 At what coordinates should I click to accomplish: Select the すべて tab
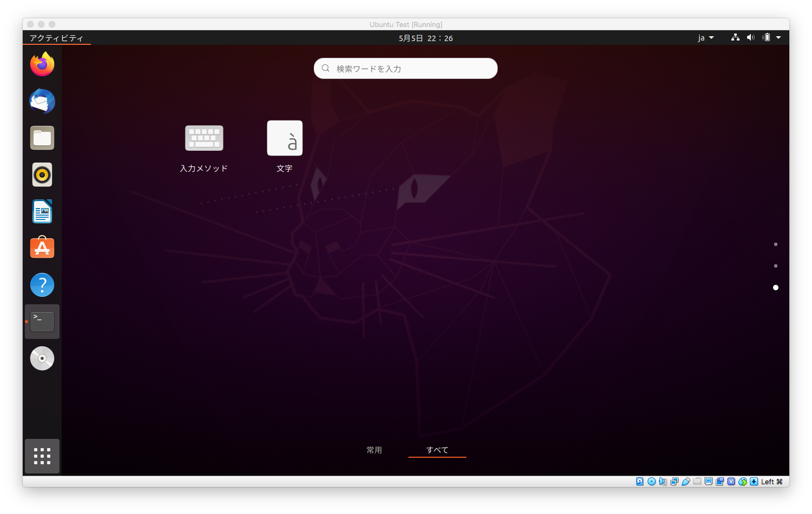pos(437,450)
